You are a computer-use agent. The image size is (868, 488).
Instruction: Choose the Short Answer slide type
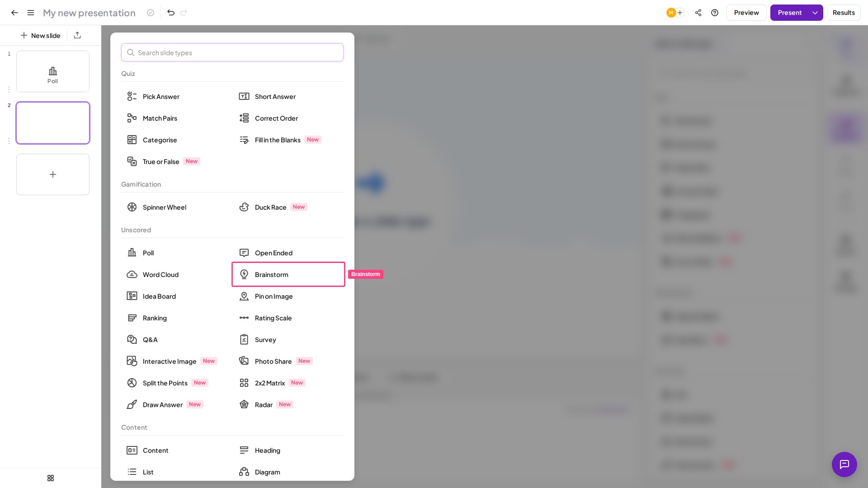tap(288, 97)
